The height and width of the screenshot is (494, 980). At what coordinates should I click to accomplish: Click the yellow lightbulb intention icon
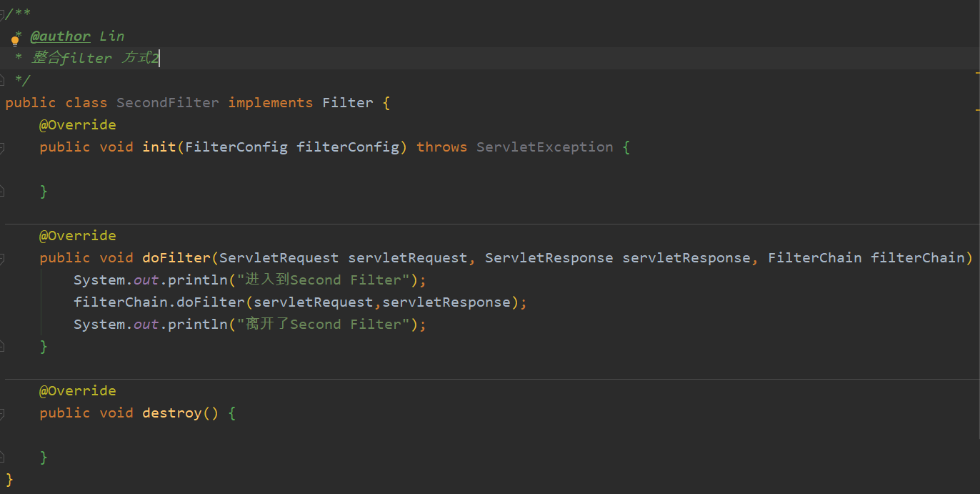(x=14, y=41)
